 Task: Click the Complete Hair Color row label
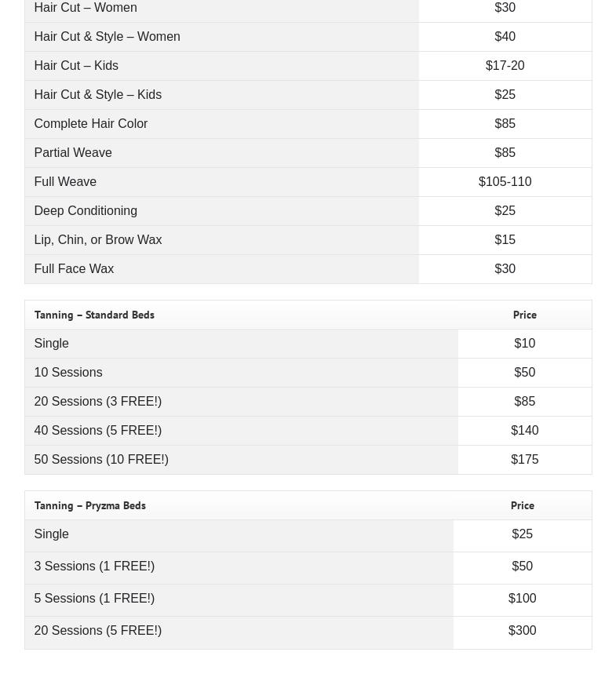91,124
